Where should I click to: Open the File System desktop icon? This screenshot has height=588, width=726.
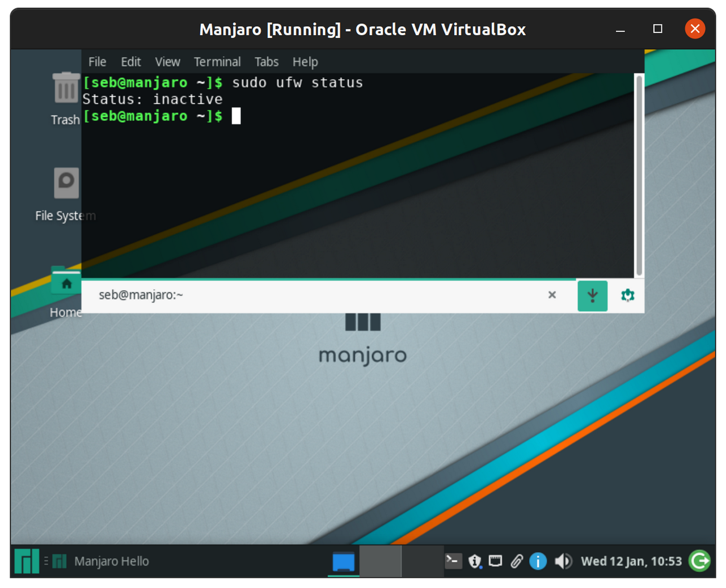pyautogui.click(x=66, y=183)
